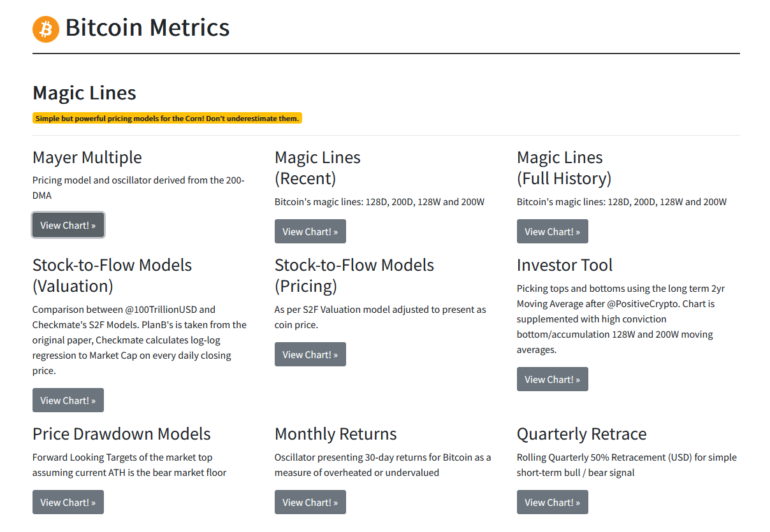Click the yellow Magic Lines description badge
This screenshot has width=770, height=532.
[167, 119]
